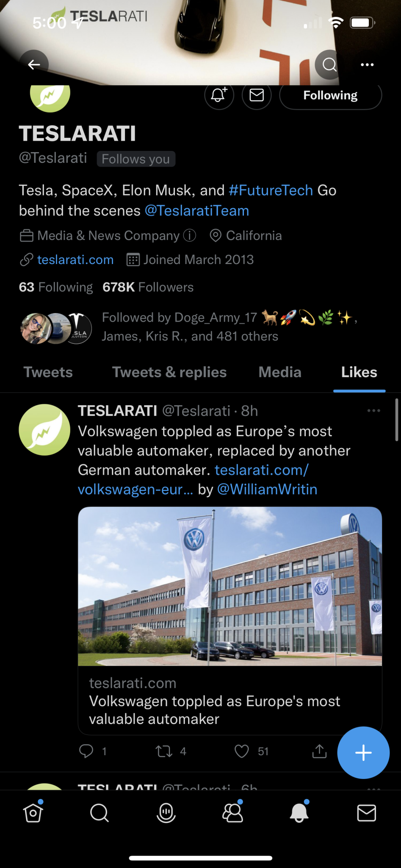Viewport: 401px width, 868px height.
Task: Retweet the Volkswagen tweet
Action: tap(163, 751)
